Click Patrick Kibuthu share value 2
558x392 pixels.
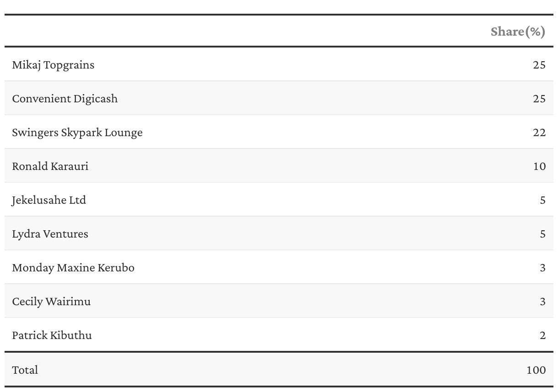[x=542, y=335]
